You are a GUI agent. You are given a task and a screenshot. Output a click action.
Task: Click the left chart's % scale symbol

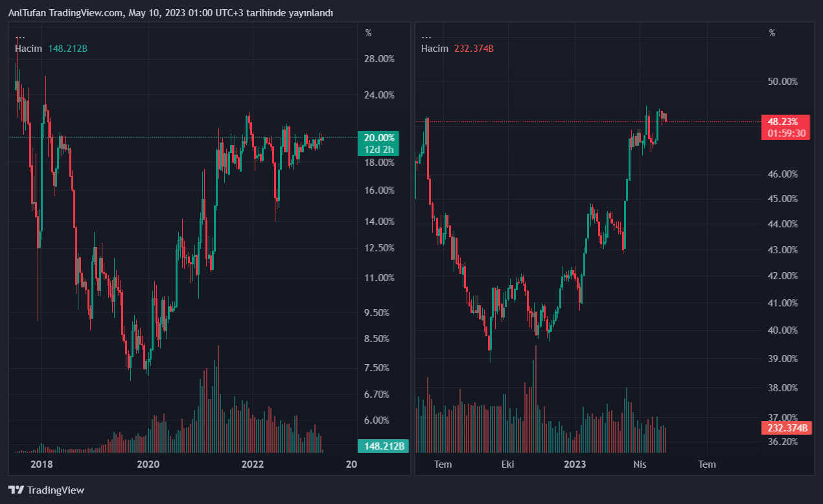pos(368,33)
